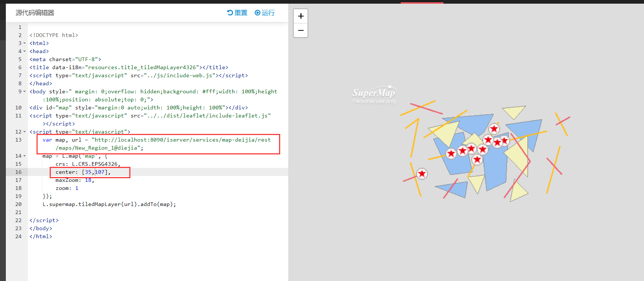Click the L.supermap.tiledMapLayer line
Viewport: 644px width, 281px height.
109,204
